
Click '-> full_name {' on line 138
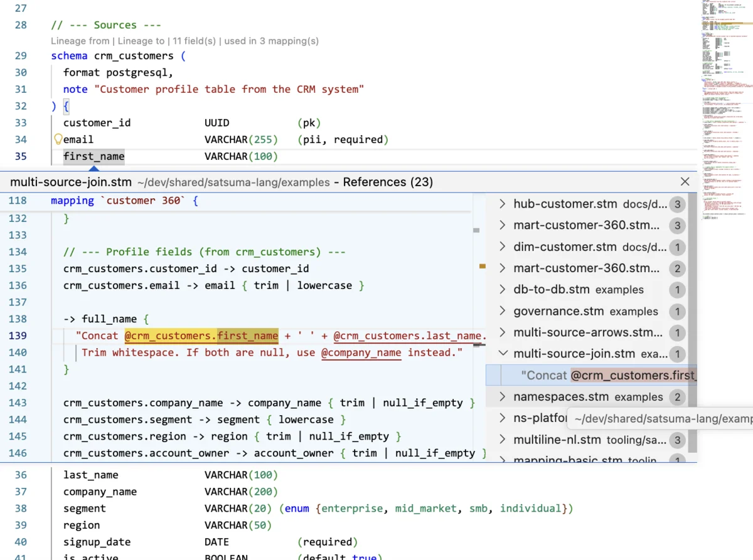coord(106,319)
